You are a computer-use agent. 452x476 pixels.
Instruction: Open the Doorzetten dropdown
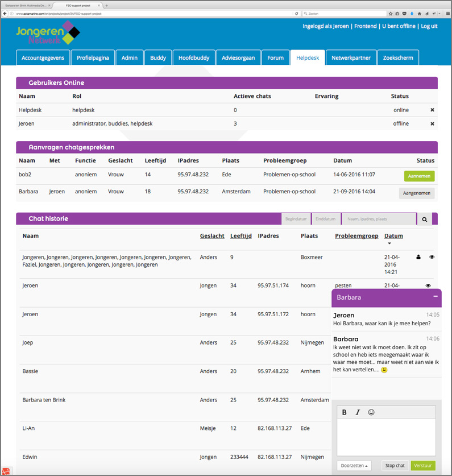354,465
